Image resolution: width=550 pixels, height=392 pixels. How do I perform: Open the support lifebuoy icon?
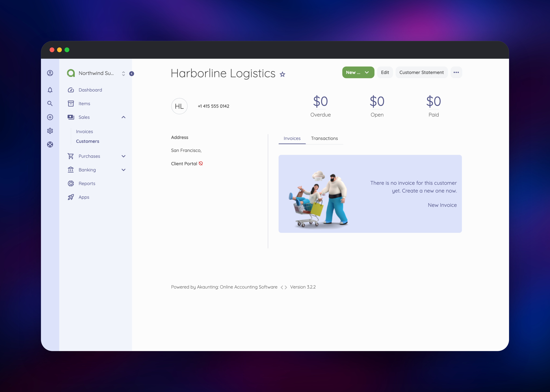coord(50,145)
